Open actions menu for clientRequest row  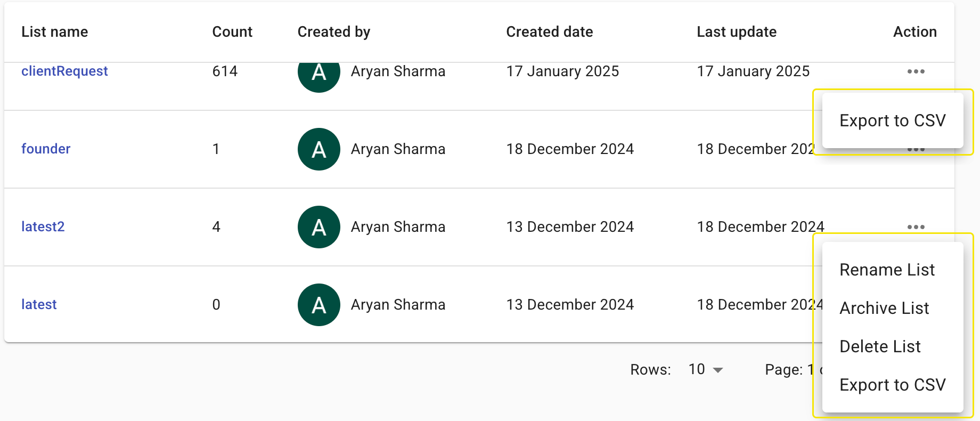916,71
